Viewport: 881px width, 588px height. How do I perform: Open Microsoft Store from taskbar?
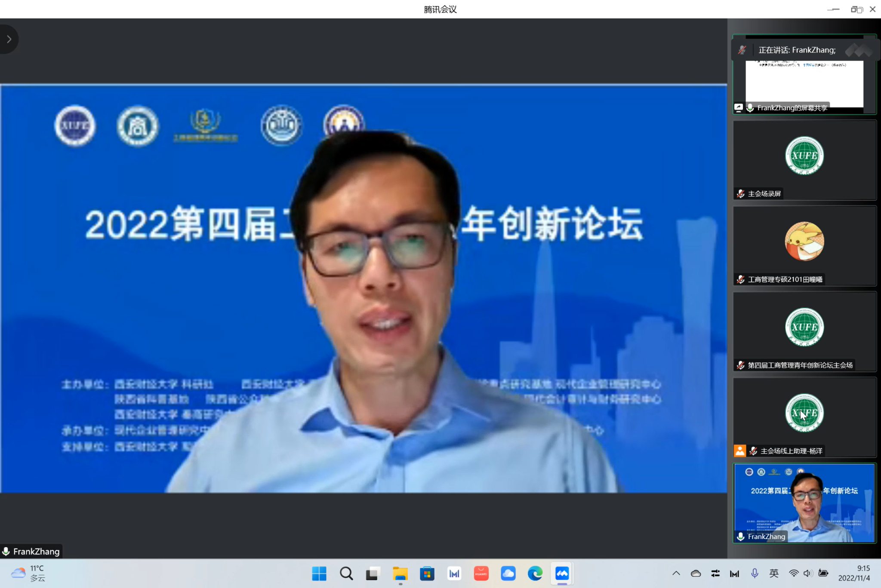pos(427,573)
